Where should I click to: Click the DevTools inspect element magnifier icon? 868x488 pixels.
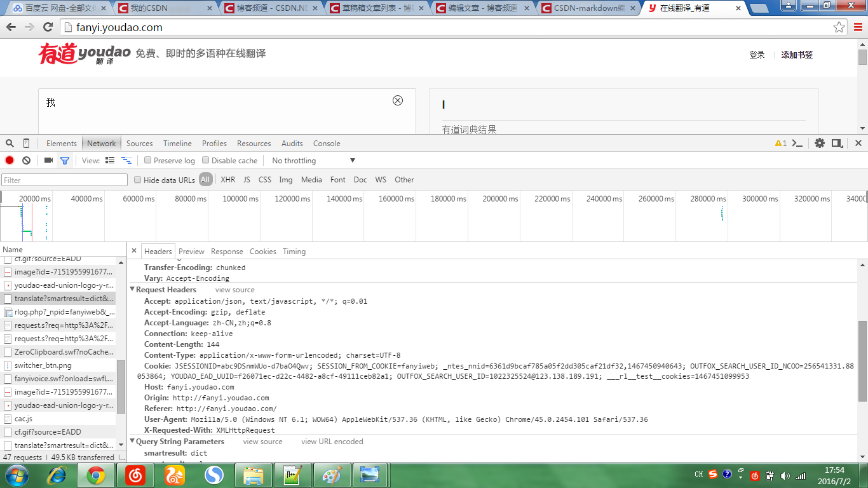pyautogui.click(x=10, y=144)
